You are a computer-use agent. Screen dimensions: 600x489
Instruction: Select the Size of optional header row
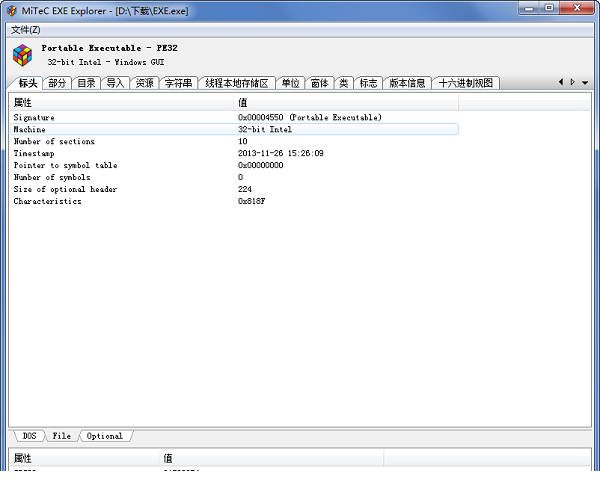pos(234,189)
